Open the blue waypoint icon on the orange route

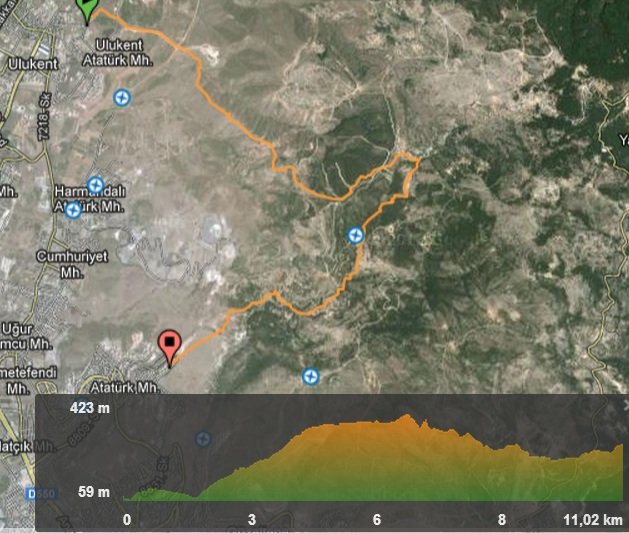point(355,235)
